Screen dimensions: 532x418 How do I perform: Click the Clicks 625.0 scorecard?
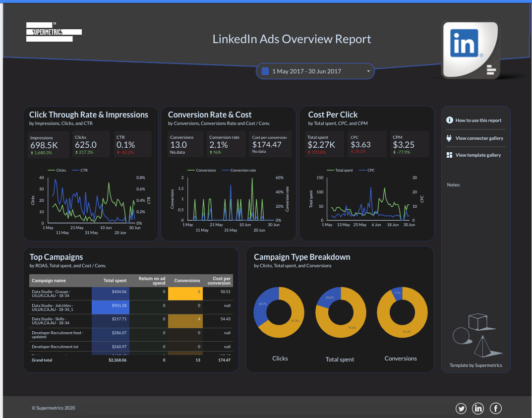(x=91, y=144)
